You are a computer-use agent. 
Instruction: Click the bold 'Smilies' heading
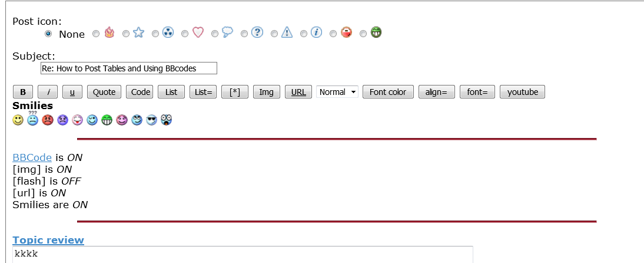click(33, 106)
